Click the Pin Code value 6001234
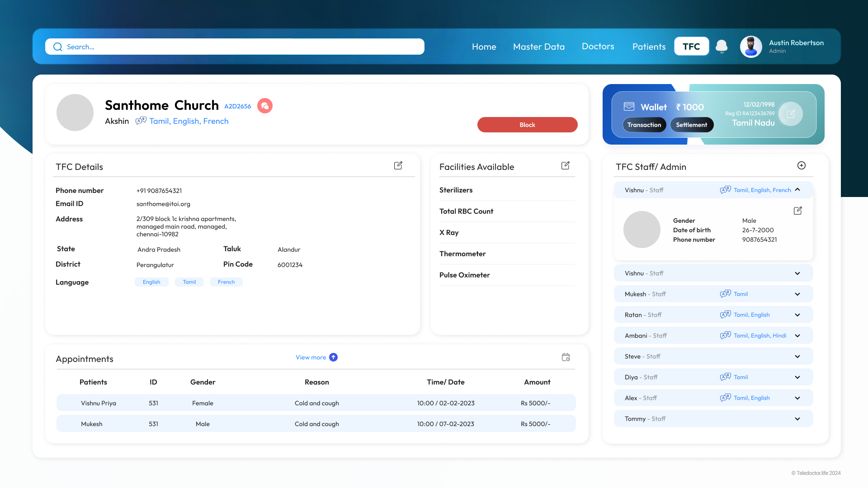868x488 pixels. pos(290,265)
